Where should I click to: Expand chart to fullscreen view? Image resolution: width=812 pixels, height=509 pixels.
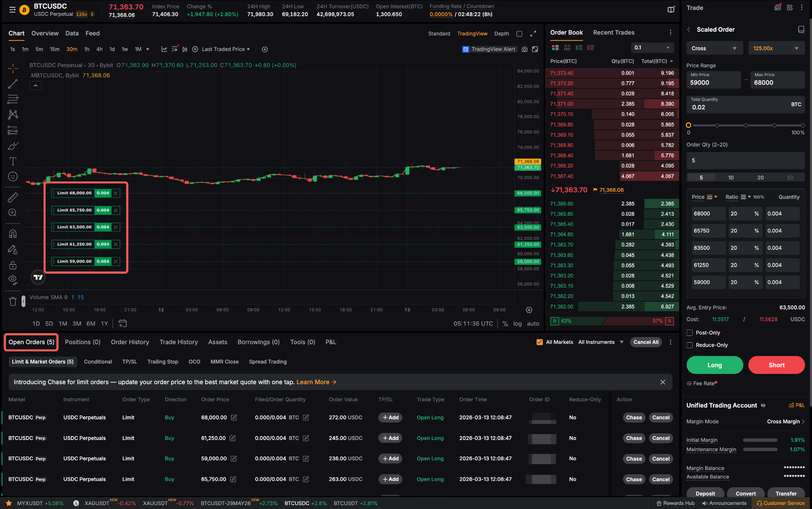tap(533, 34)
